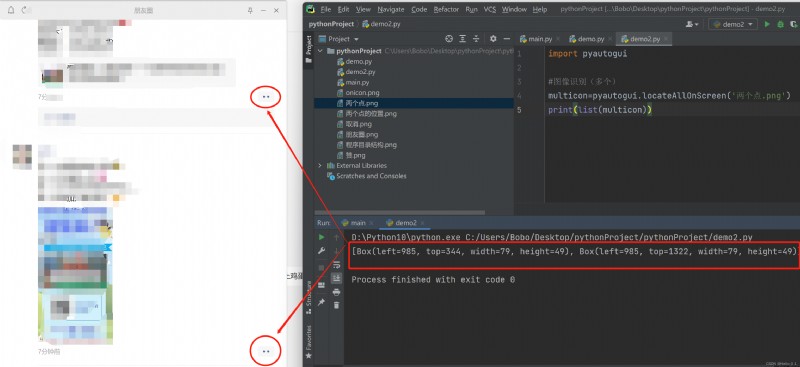Open the File menu in PyCharm

pos(326,9)
